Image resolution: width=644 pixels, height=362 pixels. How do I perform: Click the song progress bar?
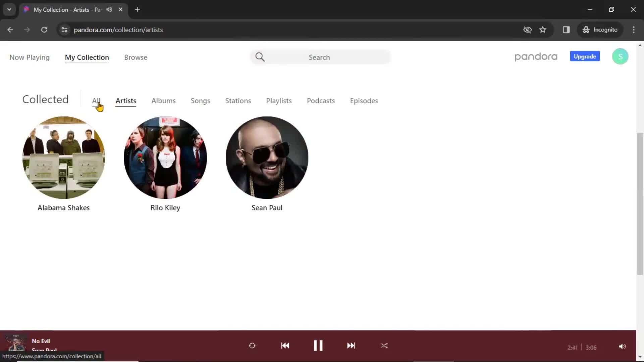coord(318,330)
